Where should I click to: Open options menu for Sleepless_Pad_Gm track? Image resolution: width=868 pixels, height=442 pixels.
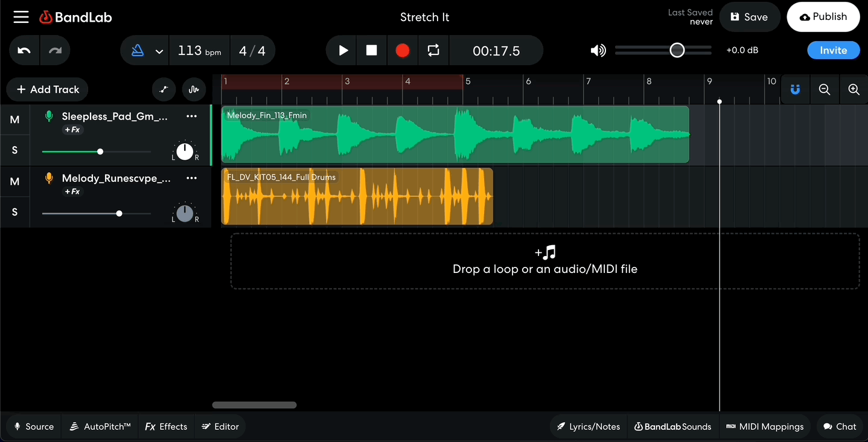tap(191, 117)
